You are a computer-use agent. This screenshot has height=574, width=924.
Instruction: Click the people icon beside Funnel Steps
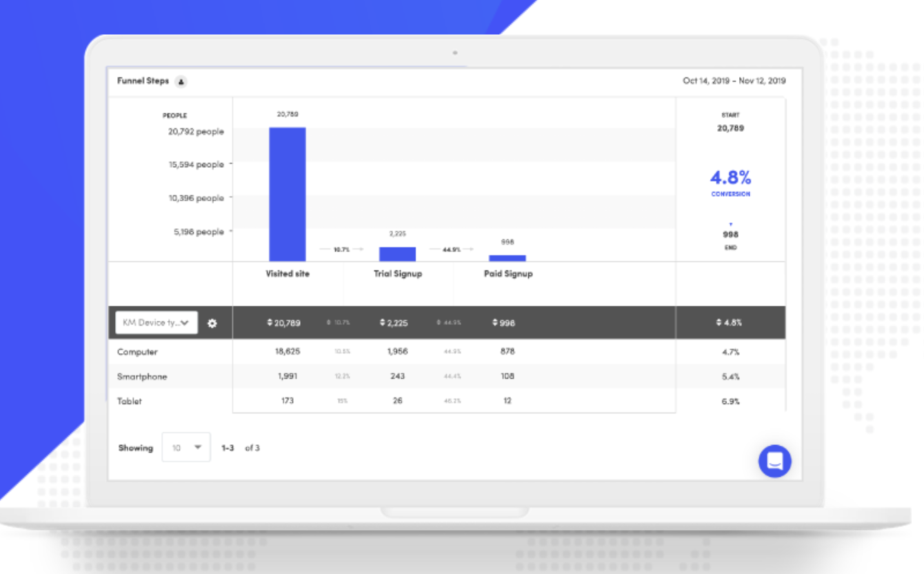tap(181, 81)
